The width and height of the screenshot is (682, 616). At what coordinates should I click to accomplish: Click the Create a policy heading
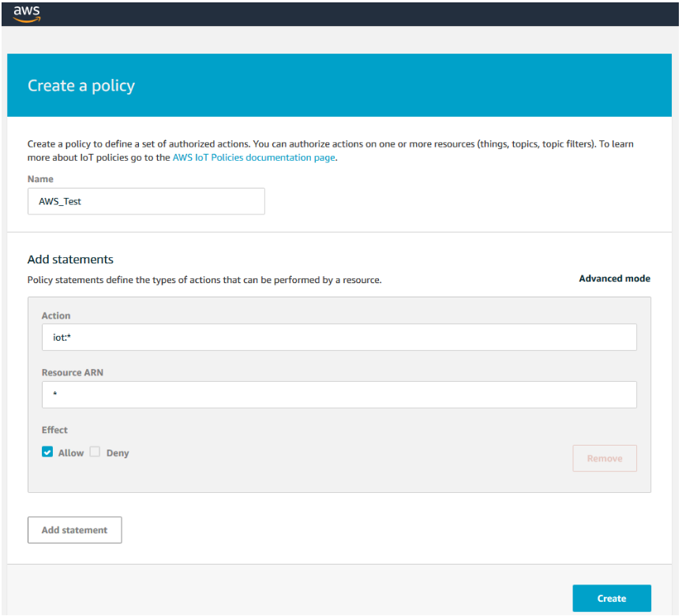click(x=81, y=86)
